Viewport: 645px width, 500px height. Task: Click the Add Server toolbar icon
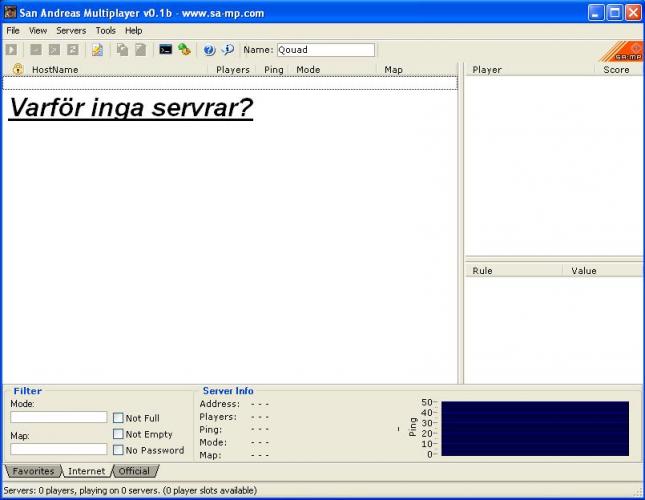tap(35, 50)
